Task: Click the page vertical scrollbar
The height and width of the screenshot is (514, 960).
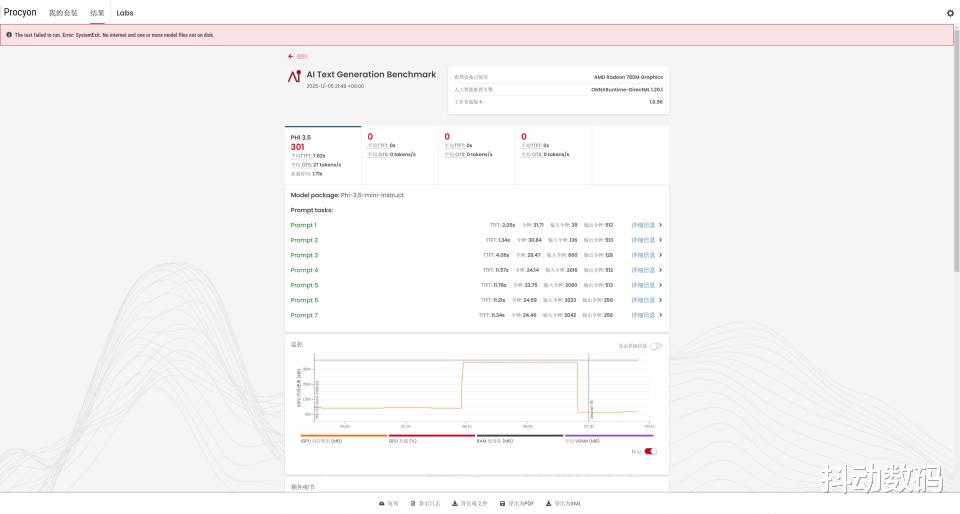Action: (x=956, y=153)
